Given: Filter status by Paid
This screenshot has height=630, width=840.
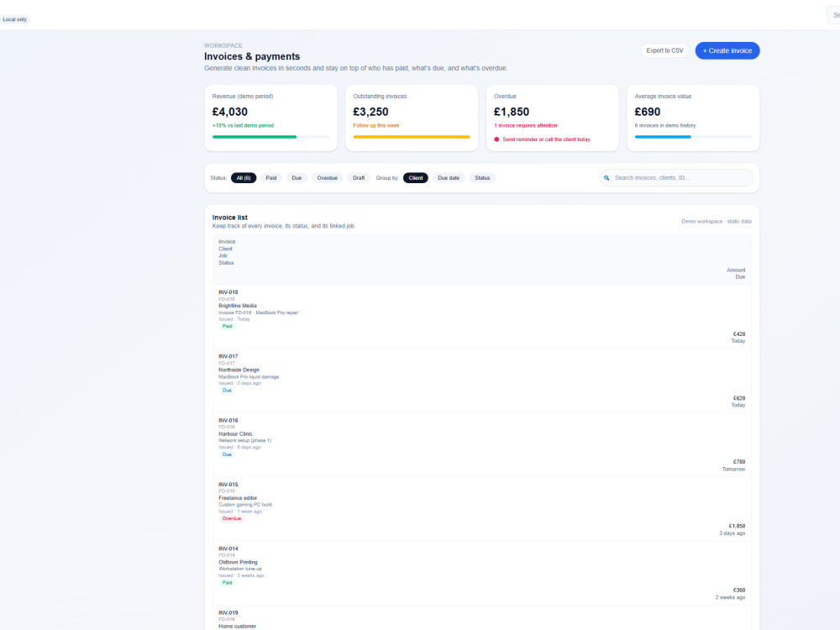Looking at the screenshot, I should [x=271, y=178].
